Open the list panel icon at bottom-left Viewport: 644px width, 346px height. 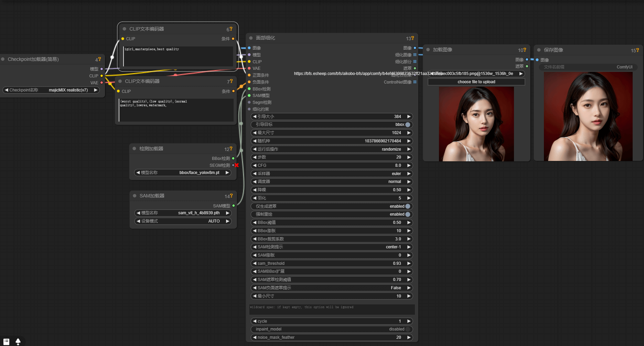click(6, 342)
